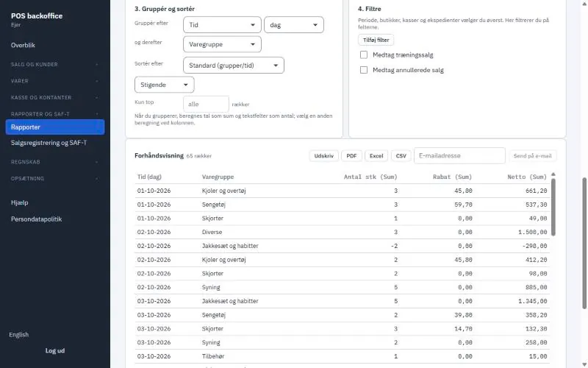This screenshot has height=368, width=588.
Task: Click the 59,70 rabat value
Action: coord(463,205)
